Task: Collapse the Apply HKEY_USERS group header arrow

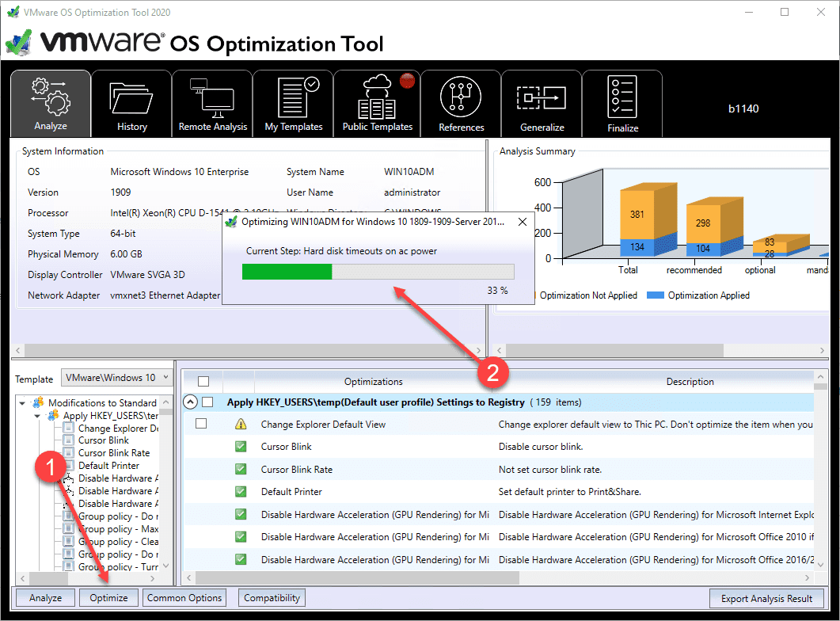Action: coord(191,402)
